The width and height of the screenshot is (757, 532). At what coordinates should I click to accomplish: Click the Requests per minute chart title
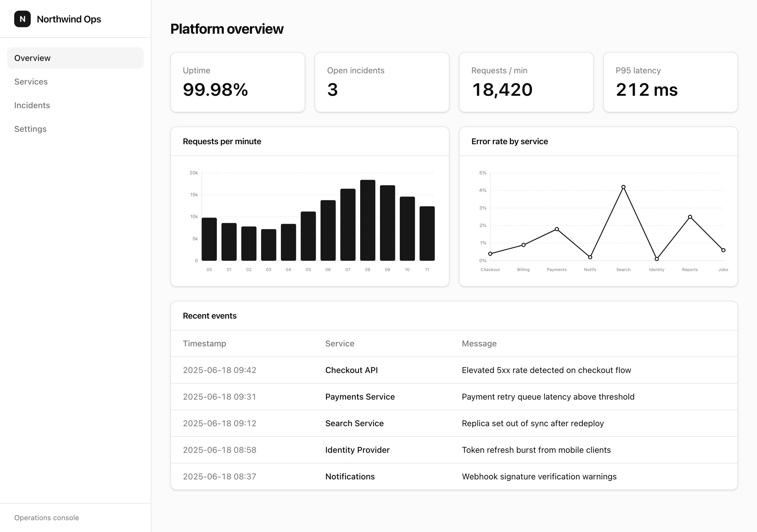[x=222, y=141]
